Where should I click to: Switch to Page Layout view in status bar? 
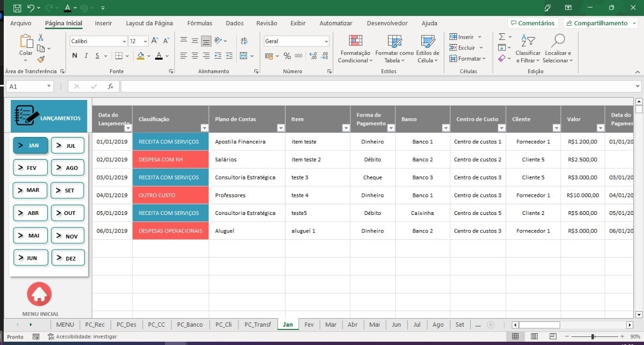click(534, 336)
